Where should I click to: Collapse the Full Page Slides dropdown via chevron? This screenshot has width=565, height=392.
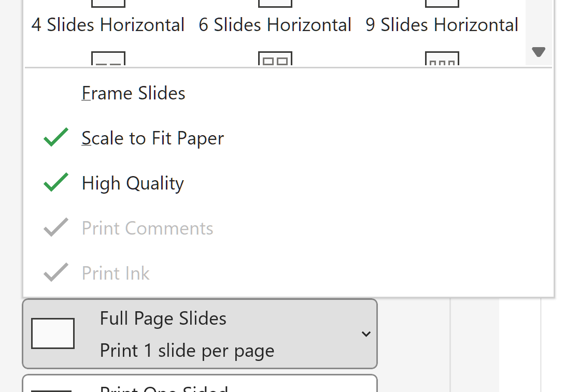(x=366, y=334)
